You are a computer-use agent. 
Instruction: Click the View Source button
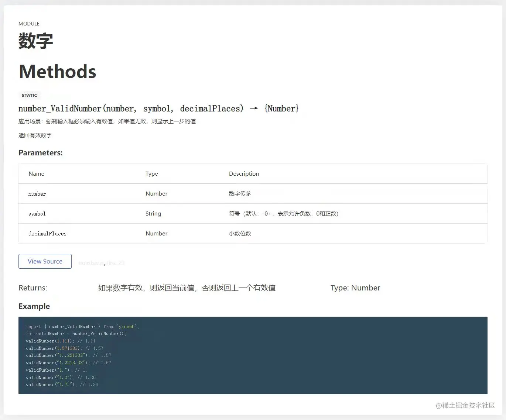(45, 261)
